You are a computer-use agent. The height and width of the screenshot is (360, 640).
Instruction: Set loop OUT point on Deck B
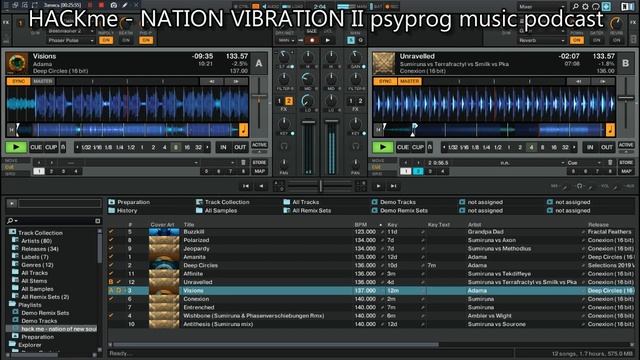tap(607, 147)
